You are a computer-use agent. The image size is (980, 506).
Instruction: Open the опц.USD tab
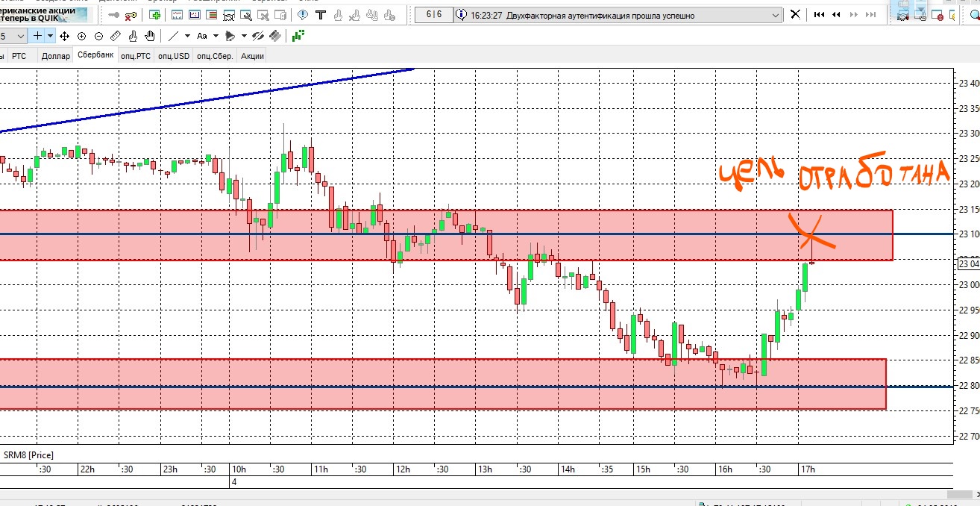tap(174, 56)
